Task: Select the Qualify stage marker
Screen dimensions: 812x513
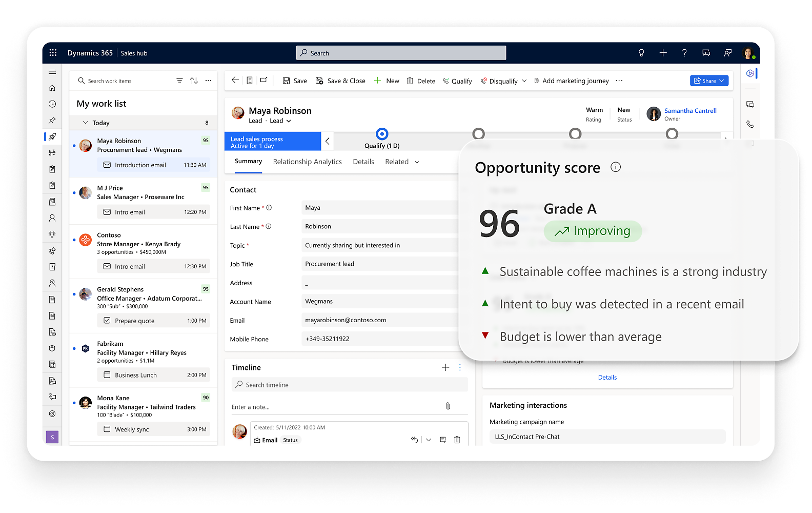Action: coord(382,134)
